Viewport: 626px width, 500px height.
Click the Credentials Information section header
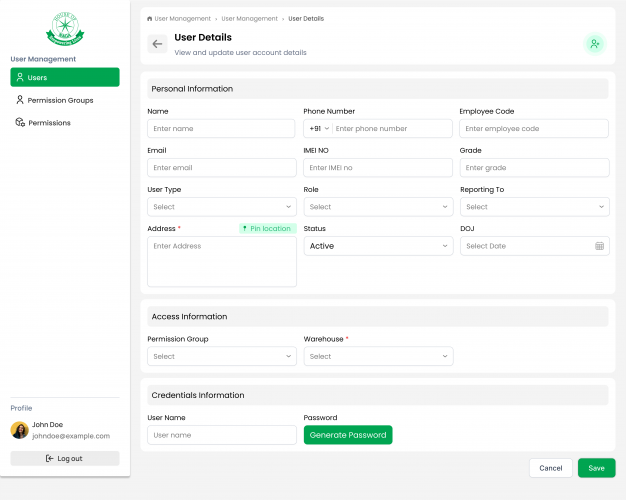[378, 395]
